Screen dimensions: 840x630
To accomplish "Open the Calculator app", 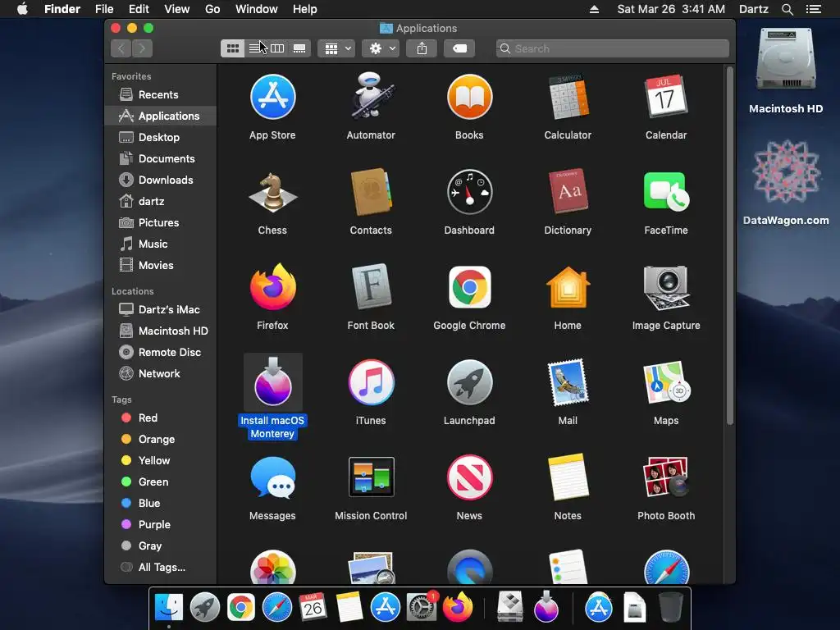I will [x=568, y=97].
